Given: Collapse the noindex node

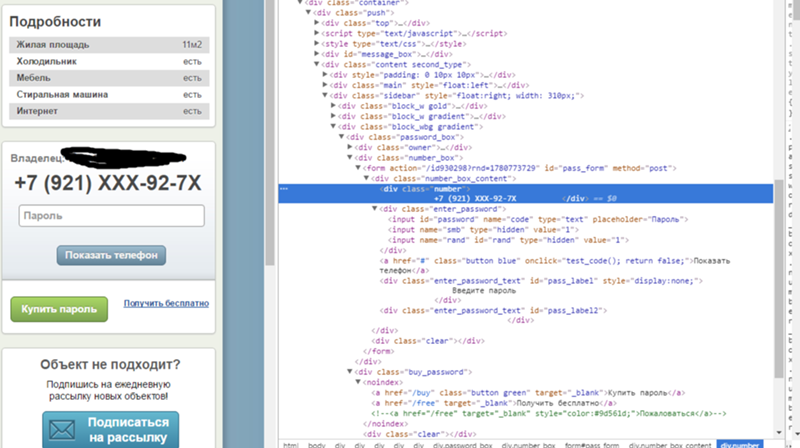Looking at the screenshot, I should (x=358, y=382).
